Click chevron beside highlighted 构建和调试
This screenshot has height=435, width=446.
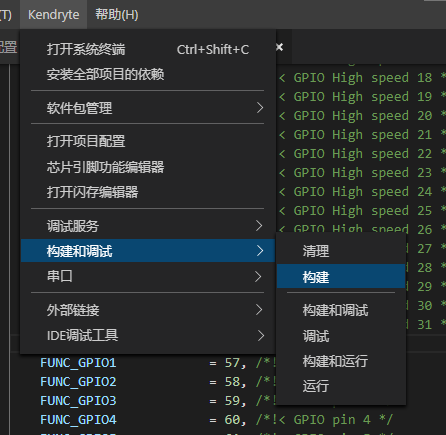click(260, 251)
